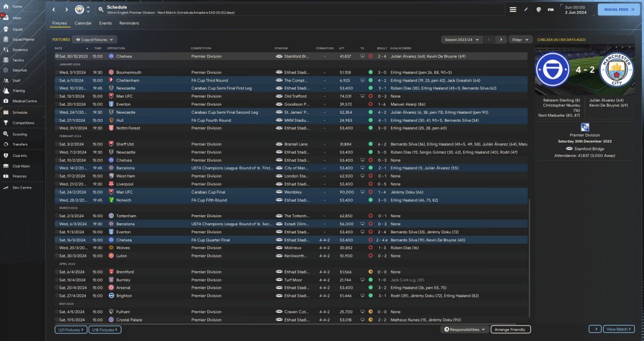The width and height of the screenshot is (644, 341).
Task: Sort the table by the Date column
Action: point(59,48)
